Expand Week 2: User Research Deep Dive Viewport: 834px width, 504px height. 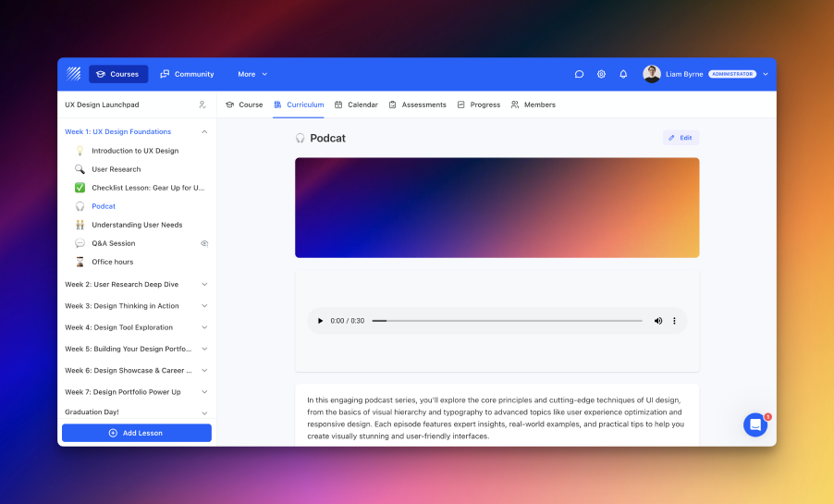click(204, 285)
